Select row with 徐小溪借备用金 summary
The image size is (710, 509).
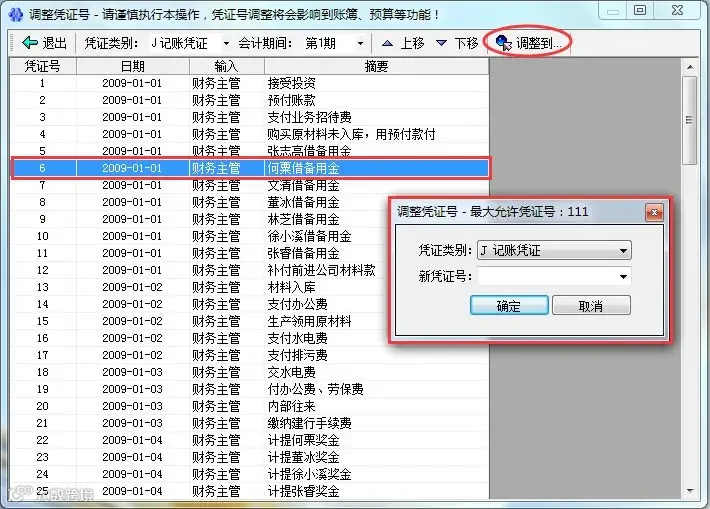tap(249, 236)
